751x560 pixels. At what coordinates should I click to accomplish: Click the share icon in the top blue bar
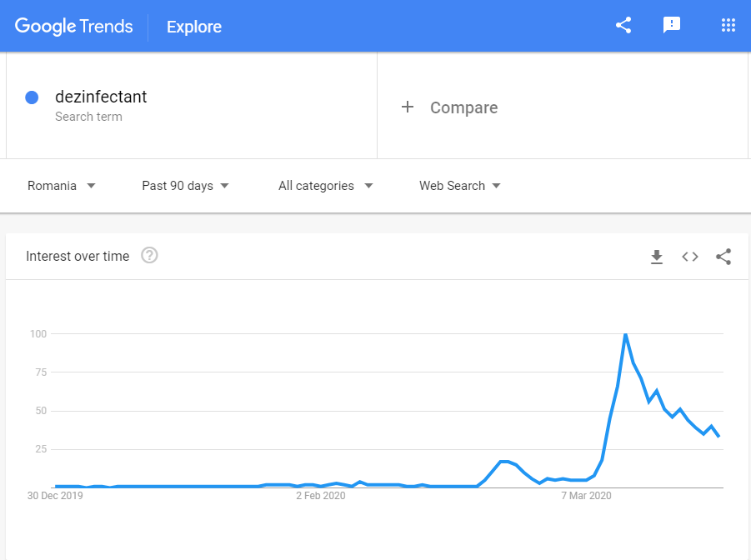point(623,25)
